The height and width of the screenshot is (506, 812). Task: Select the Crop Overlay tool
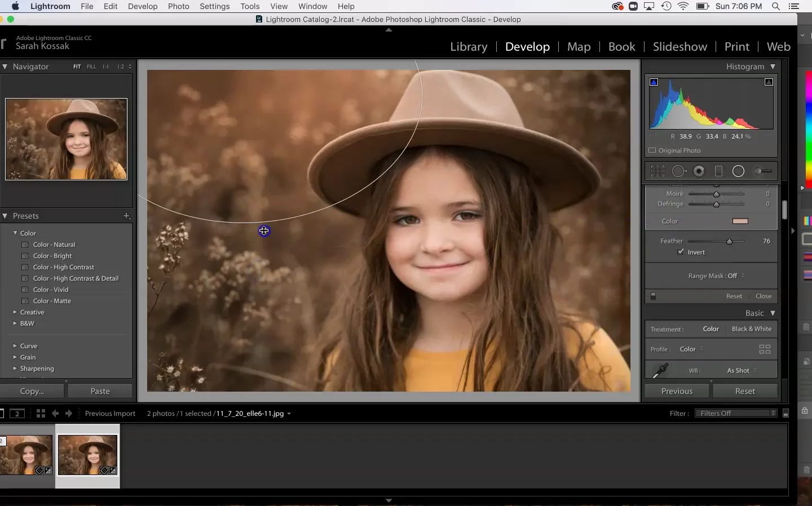coord(657,171)
